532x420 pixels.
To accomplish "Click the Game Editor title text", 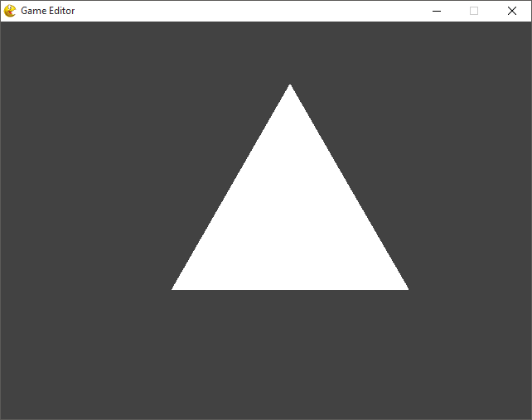I will 48,11.
